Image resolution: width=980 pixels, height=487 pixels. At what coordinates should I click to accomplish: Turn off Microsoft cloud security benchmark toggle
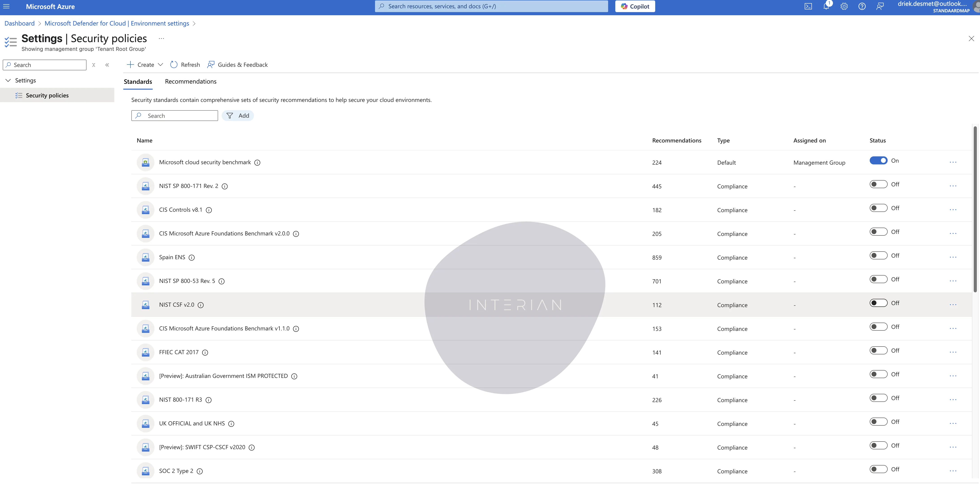coord(878,160)
